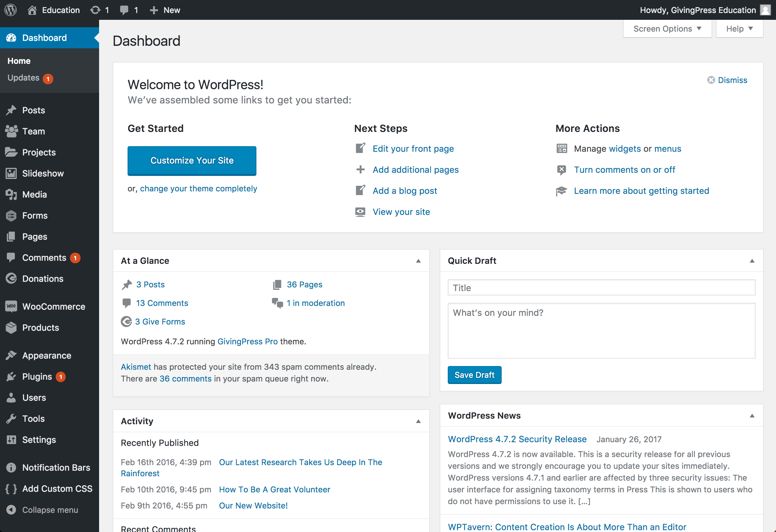Open the Dashboard menu item
776x532 pixels.
pyautogui.click(x=50, y=38)
